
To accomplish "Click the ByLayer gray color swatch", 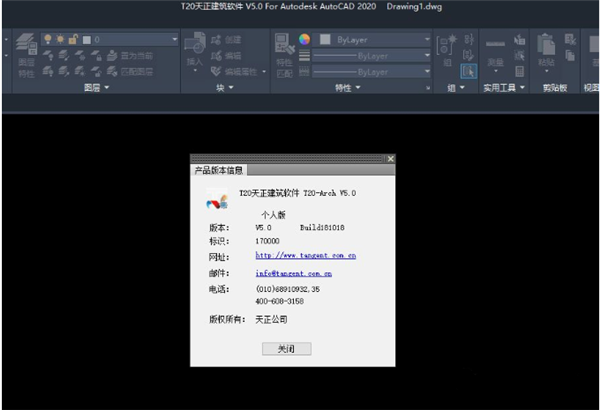I will pyautogui.click(x=325, y=39).
